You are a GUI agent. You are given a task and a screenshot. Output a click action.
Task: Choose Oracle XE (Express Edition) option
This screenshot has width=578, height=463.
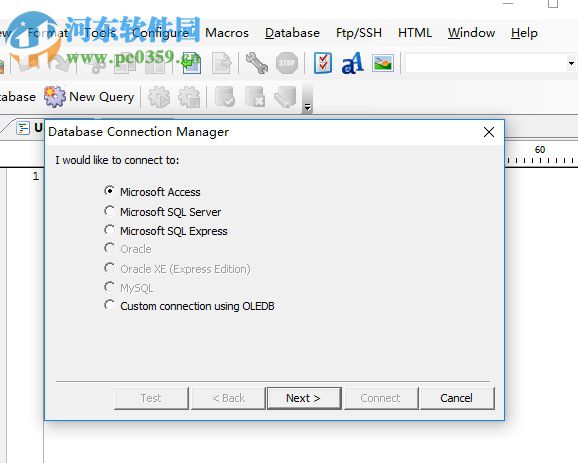(109, 268)
